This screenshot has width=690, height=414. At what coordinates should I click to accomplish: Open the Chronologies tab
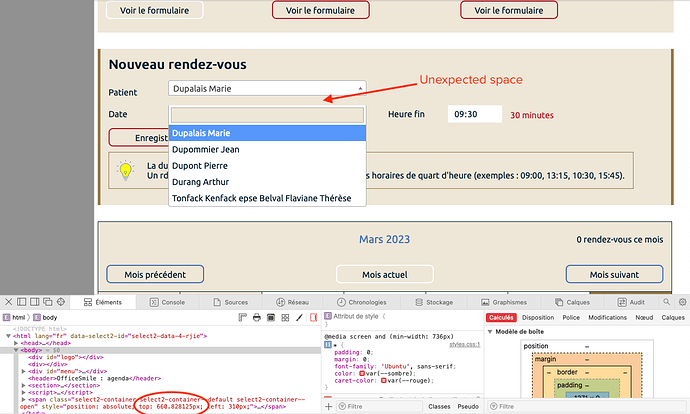coord(362,302)
